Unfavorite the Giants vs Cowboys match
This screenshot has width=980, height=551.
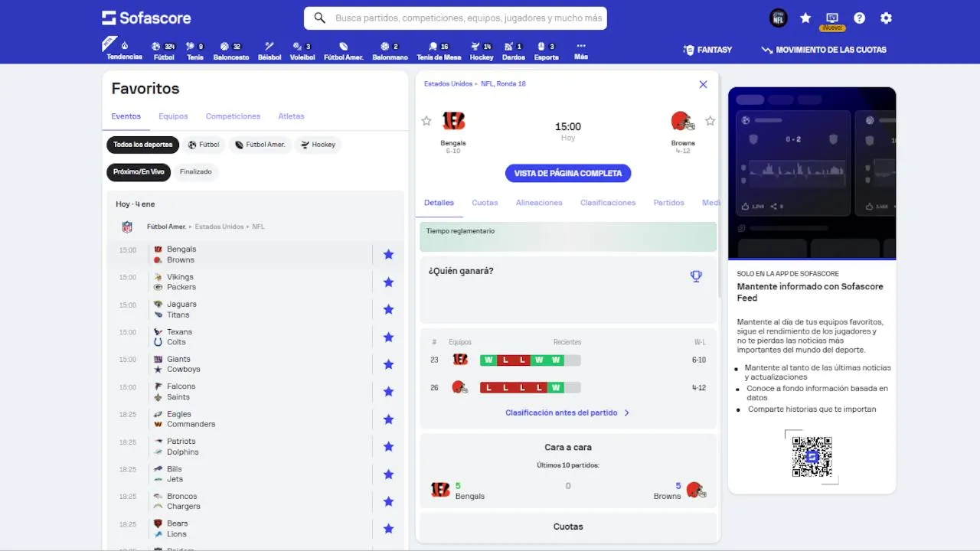(388, 364)
